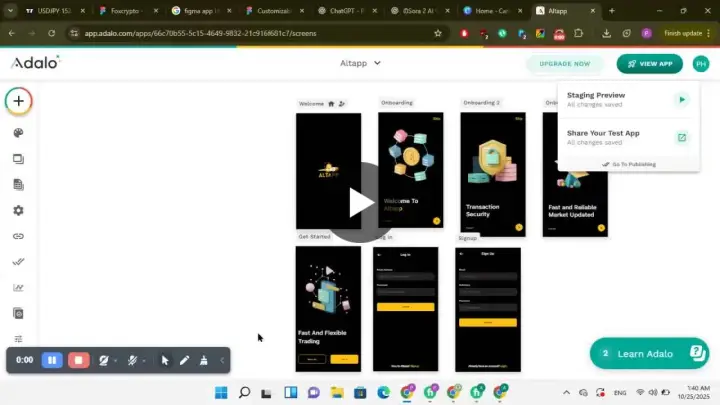This screenshot has width=720, height=405.
Task: Click the UPGRADE NOW button
Action: point(565,64)
